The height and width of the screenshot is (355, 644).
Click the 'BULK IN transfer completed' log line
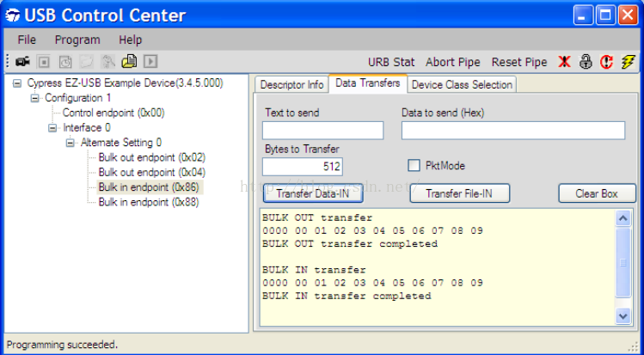(347, 296)
